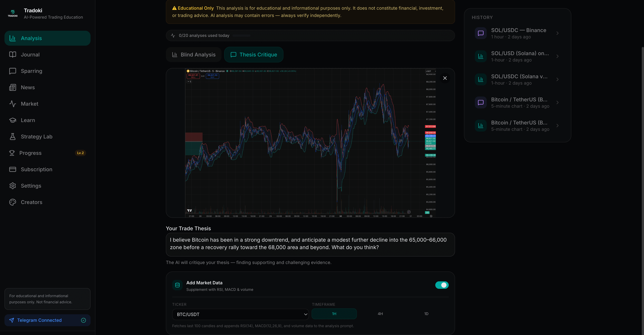Click the Telegram Connected button

47,320
